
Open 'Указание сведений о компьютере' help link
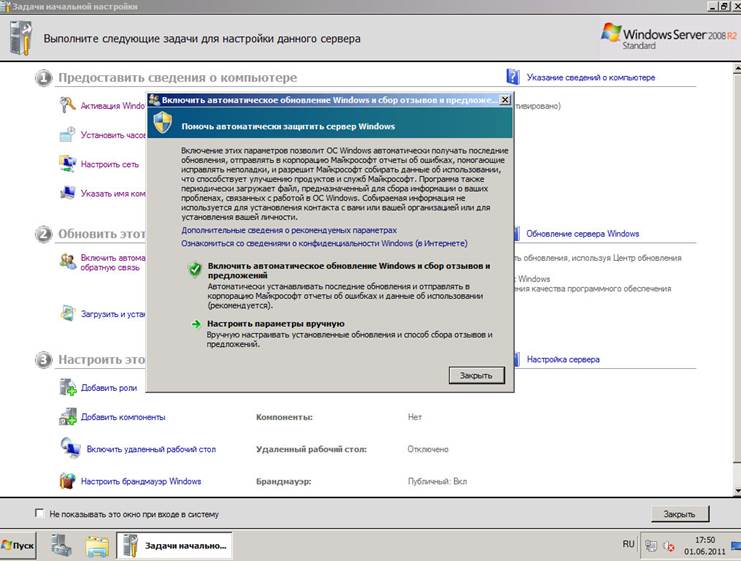[591, 77]
